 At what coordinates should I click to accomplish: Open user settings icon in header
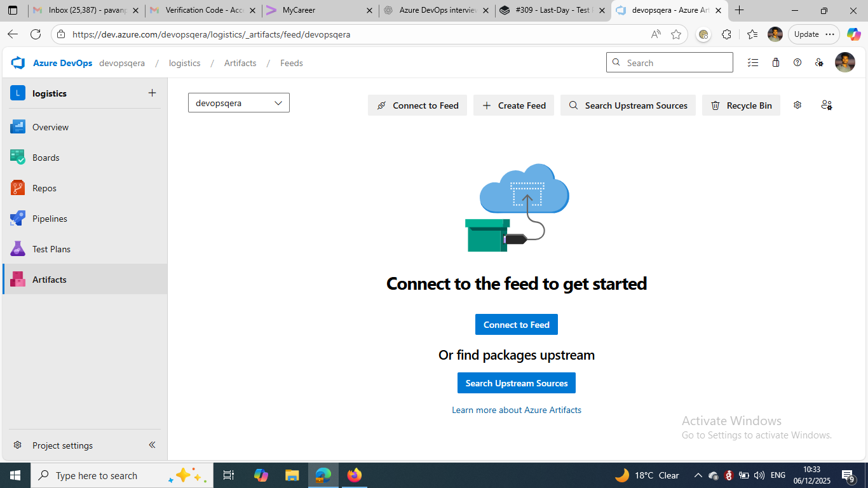coord(819,63)
